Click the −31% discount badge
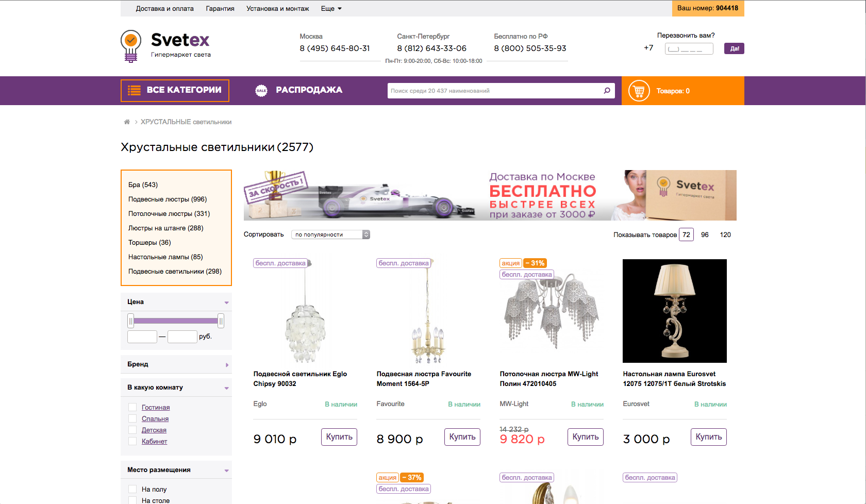The height and width of the screenshot is (504, 866). (535, 263)
